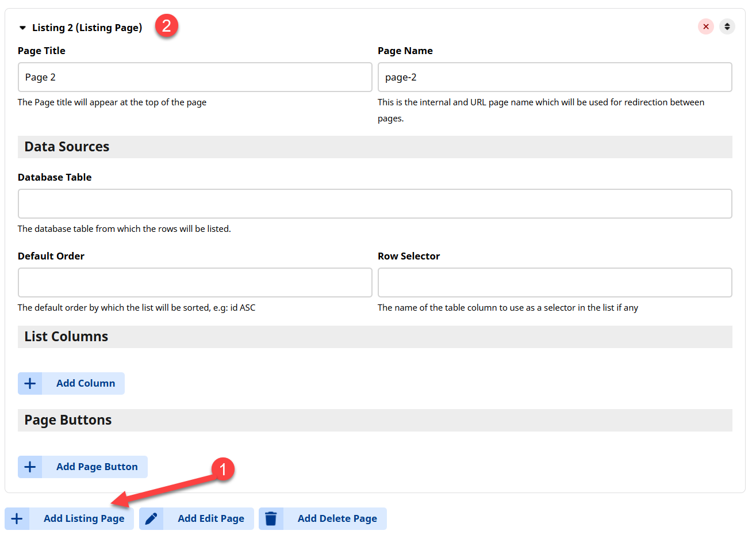Click the reorder up-down arrows icon
Viewport: 756px width, 542px height.
tap(727, 26)
